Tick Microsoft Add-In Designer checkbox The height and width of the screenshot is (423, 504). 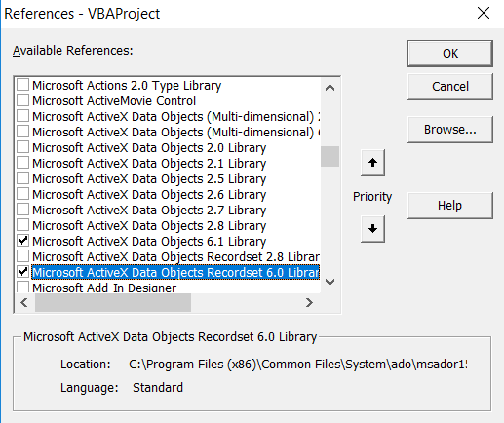click(22, 288)
